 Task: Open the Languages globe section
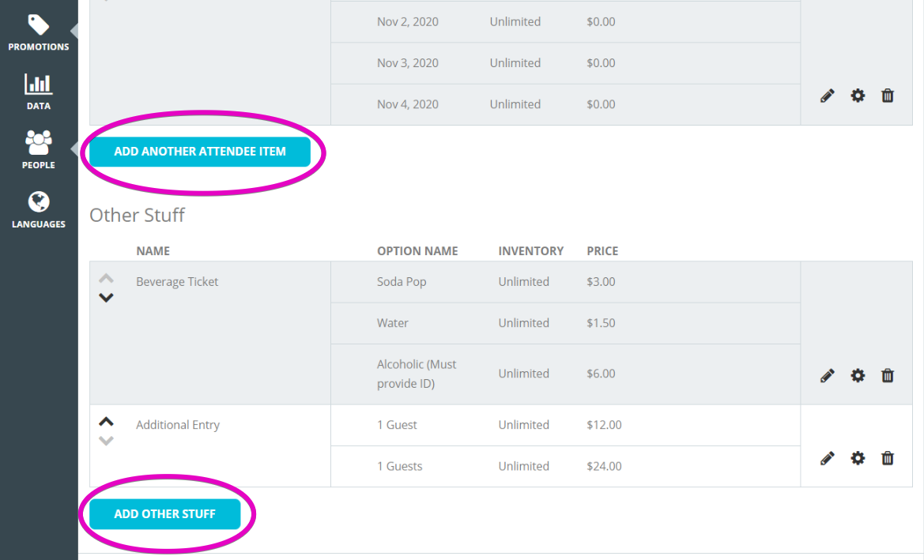38,210
